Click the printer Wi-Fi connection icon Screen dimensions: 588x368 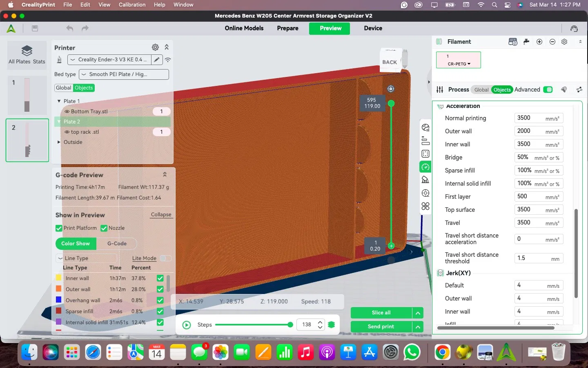168,60
